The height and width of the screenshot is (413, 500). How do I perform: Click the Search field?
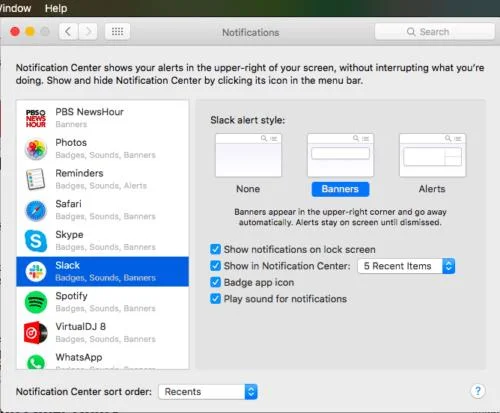pyautogui.click(x=435, y=32)
